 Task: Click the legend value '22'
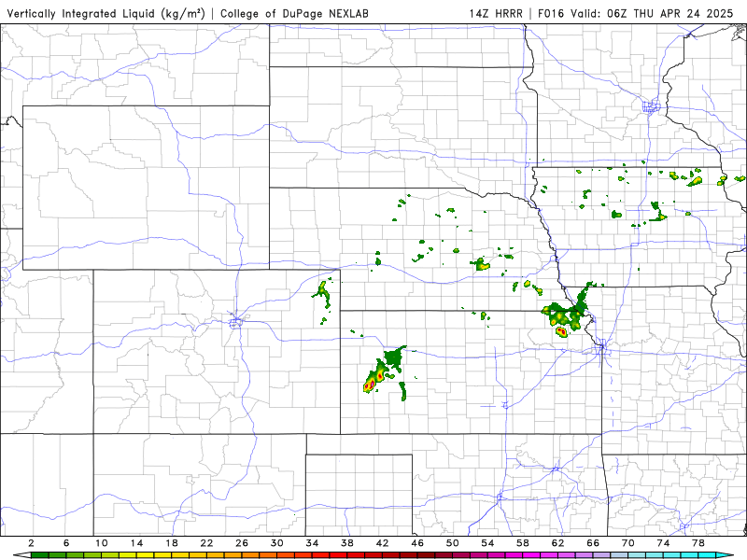[x=206, y=543]
